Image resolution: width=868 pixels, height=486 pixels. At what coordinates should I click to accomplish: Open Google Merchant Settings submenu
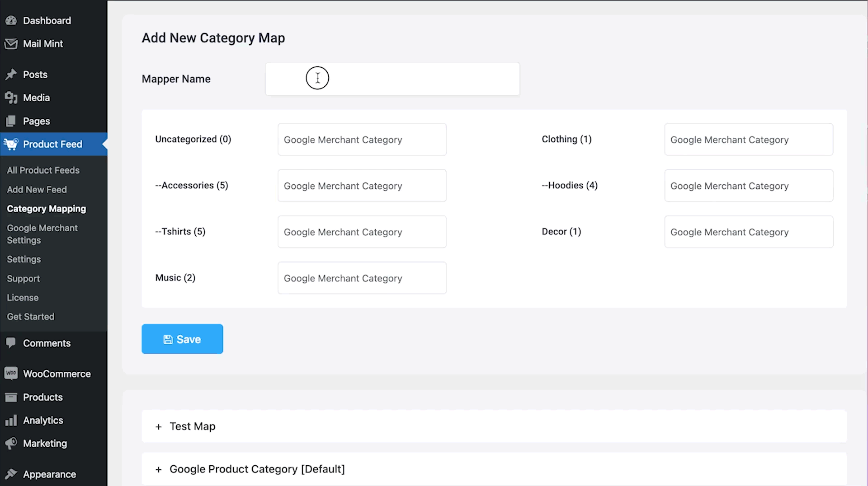pos(42,234)
